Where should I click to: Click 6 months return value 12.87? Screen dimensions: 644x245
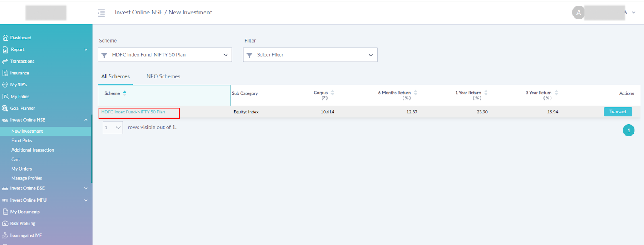tap(412, 112)
